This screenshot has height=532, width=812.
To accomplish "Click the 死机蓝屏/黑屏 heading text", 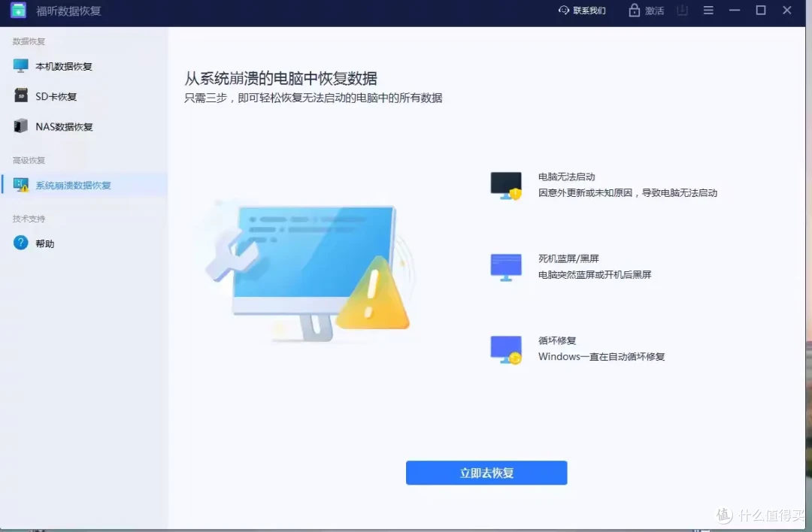I will coord(568,258).
